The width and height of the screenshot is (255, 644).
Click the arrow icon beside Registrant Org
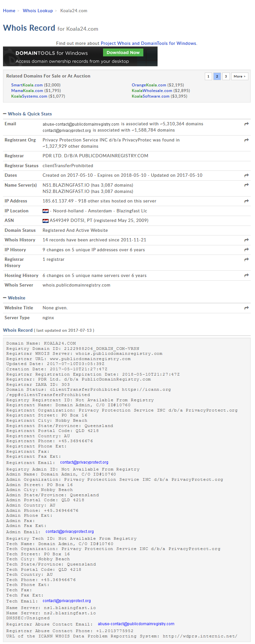point(246,140)
